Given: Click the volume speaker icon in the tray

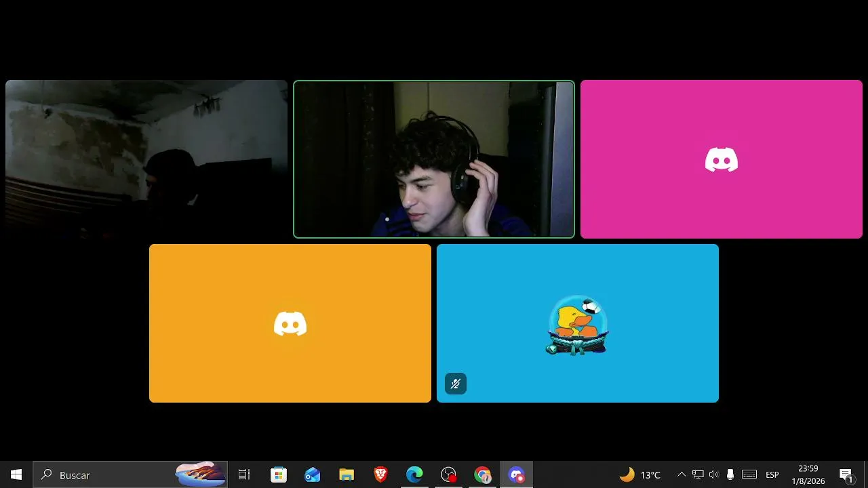Looking at the screenshot, I should [713, 475].
